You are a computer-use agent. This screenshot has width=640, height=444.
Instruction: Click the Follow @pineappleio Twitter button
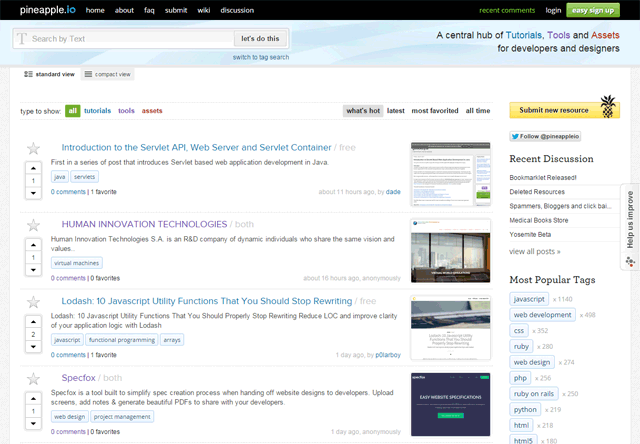point(544,136)
